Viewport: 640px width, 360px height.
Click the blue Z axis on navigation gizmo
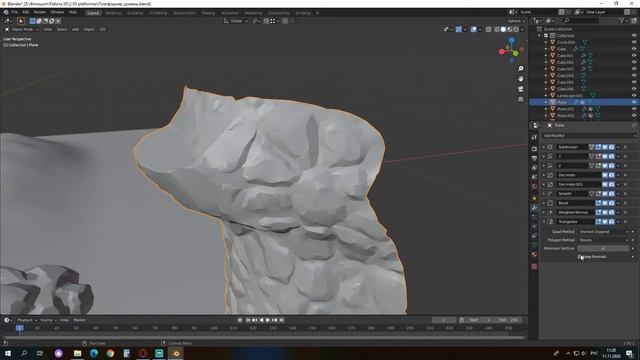(511, 40)
